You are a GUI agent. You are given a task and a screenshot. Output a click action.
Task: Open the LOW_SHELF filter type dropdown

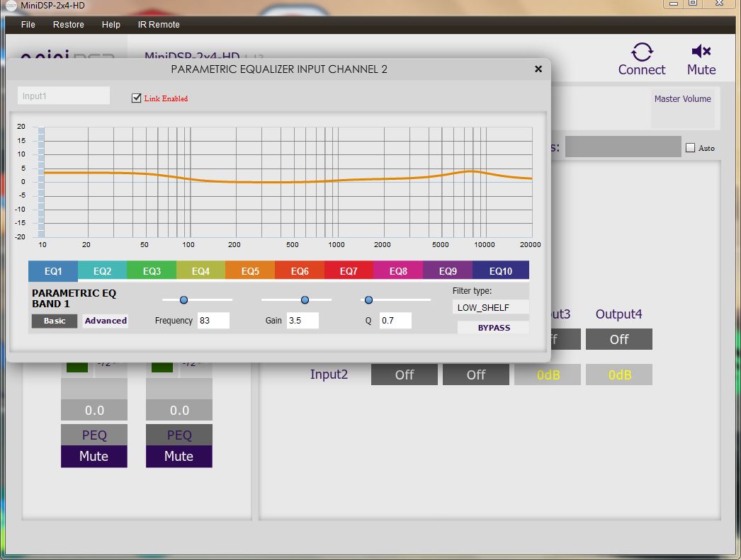click(490, 307)
